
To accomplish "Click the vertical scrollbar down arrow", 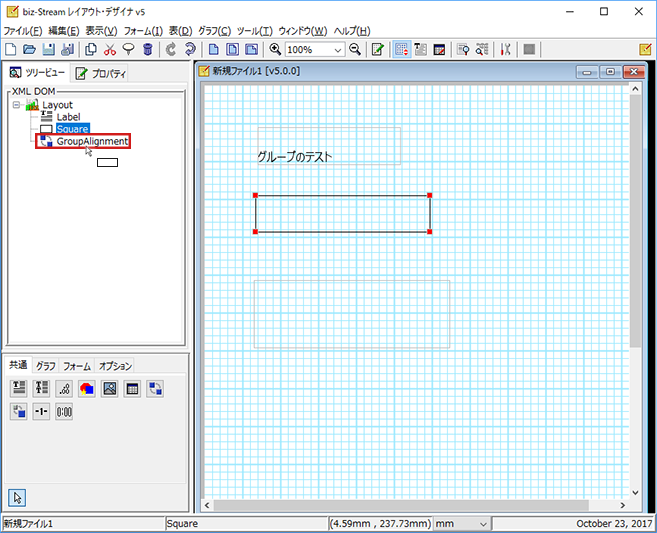I will [635, 492].
